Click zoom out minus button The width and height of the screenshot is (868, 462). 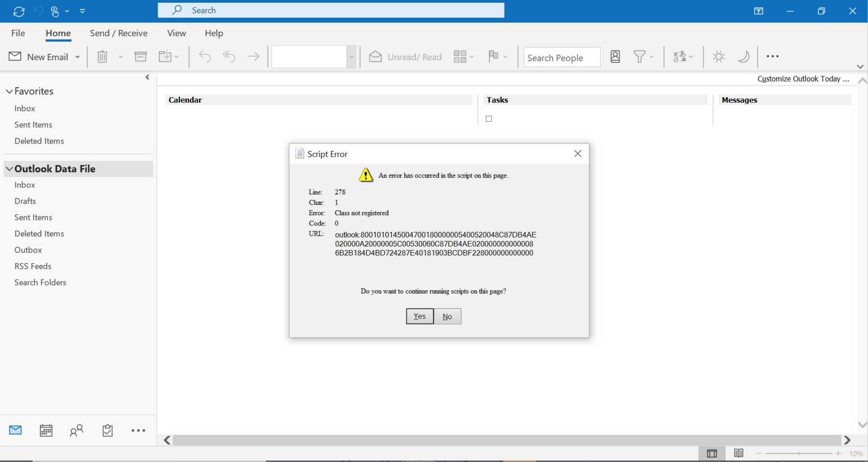(x=759, y=454)
